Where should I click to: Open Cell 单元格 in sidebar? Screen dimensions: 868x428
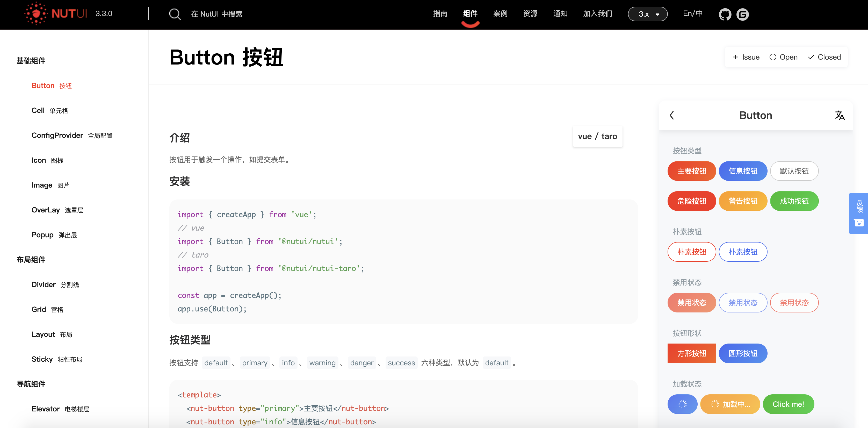point(49,111)
